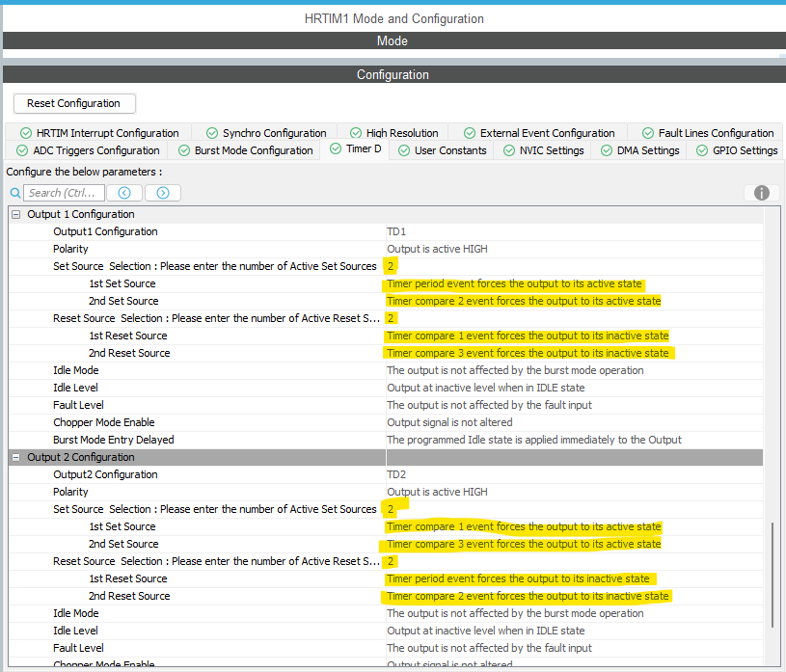Screen dimensions: 786x672
Task: Click the Configuration section header bar
Action: coord(393,74)
